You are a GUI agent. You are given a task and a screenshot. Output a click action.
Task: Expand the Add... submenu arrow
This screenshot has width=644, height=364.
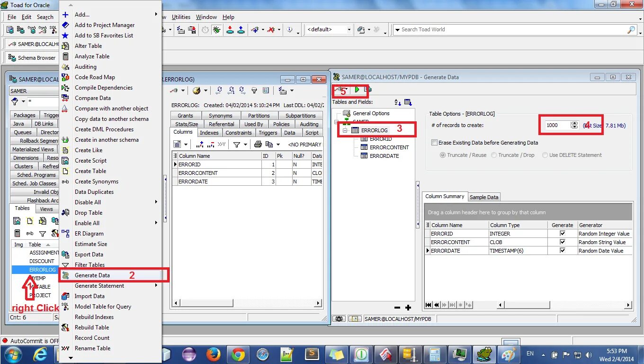click(156, 15)
